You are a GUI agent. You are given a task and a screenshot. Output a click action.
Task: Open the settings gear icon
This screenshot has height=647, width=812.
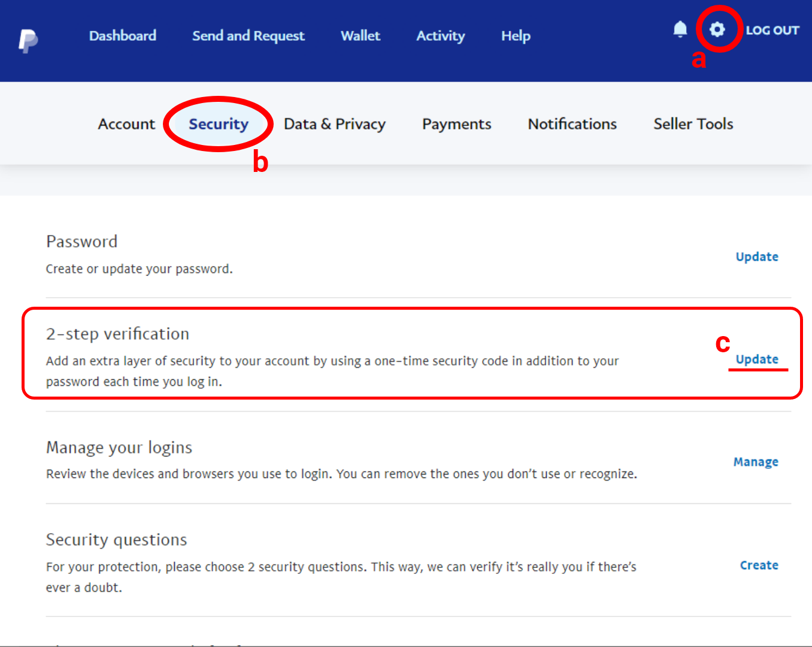coord(717,29)
